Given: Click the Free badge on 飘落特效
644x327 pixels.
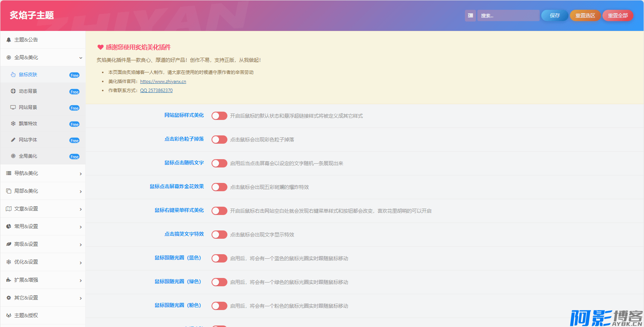Looking at the screenshot, I should (x=74, y=124).
